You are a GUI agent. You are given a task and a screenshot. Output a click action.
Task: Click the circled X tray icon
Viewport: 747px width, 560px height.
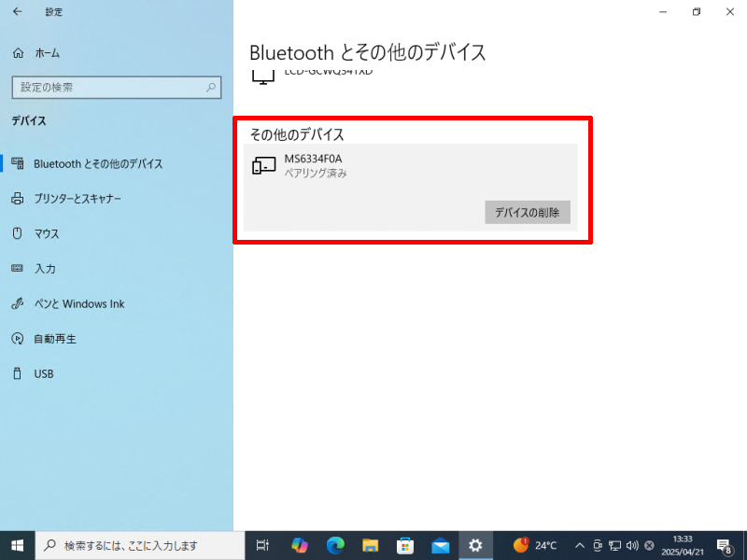click(x=649, y=546)
